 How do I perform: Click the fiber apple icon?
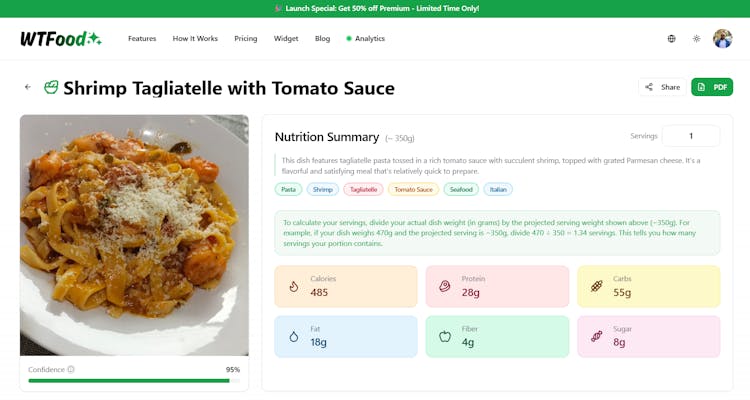pyautogui.click(x=445, y=337)
